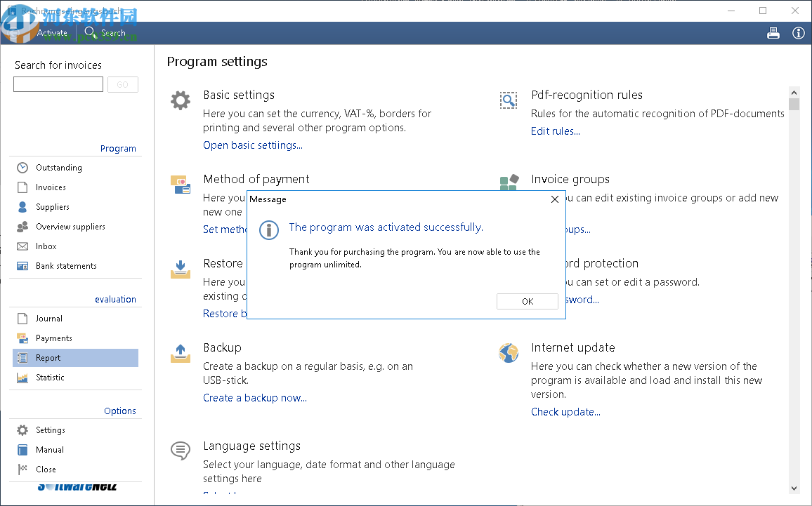Click the Internet update globe icon
The width and height of the screenshot is (812, 506).
(509, 352)
